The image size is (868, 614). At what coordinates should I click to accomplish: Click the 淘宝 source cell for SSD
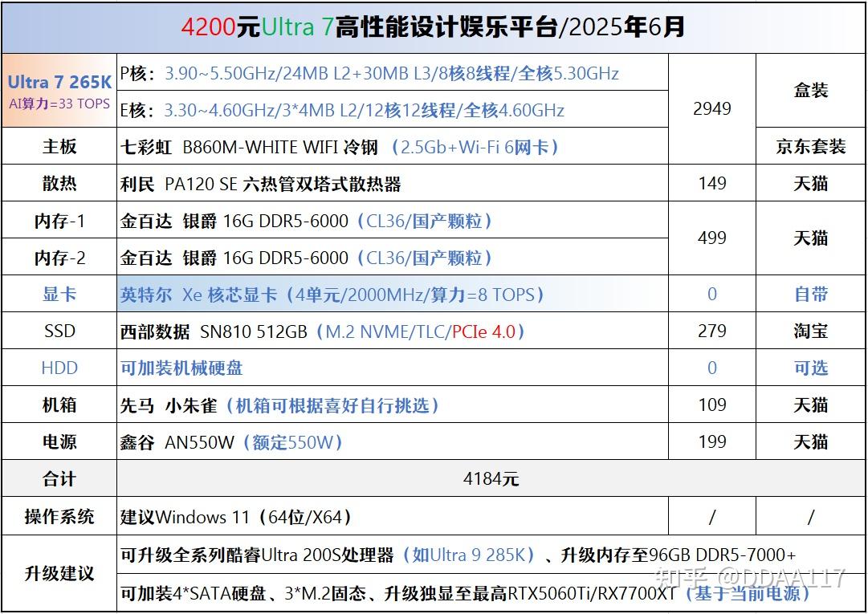click(x=810, y=331)
